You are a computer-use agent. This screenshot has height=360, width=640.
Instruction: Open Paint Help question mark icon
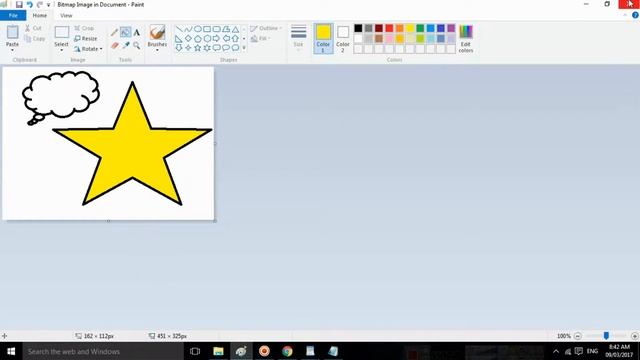(635, 15)
